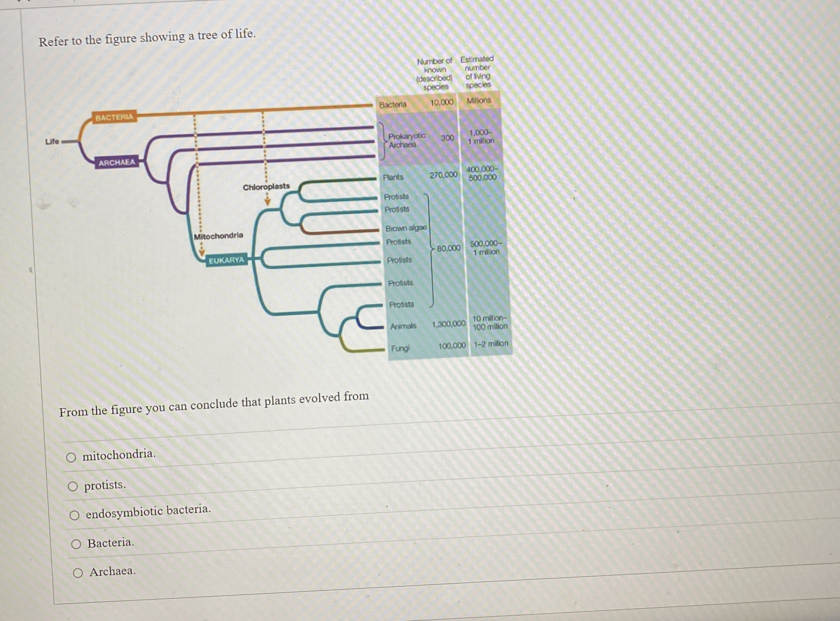
Task: Click the Plants row in species table
Action: [x=393, y=177]
